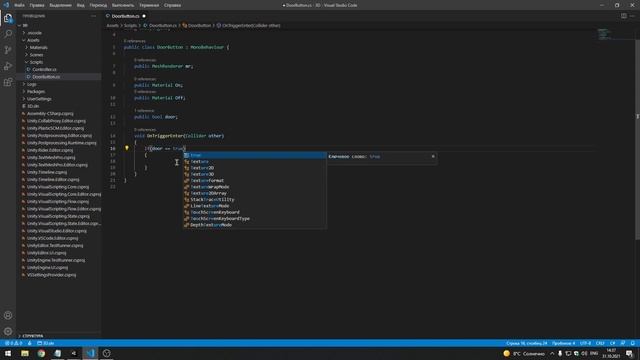This screenshot has width=640, height=360.
Task: Expand the Scenes folder
Action: tap(36, 55)
